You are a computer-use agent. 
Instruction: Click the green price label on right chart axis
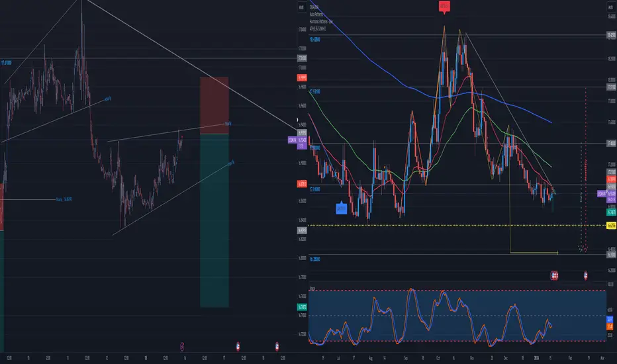[x=611, y=212]
